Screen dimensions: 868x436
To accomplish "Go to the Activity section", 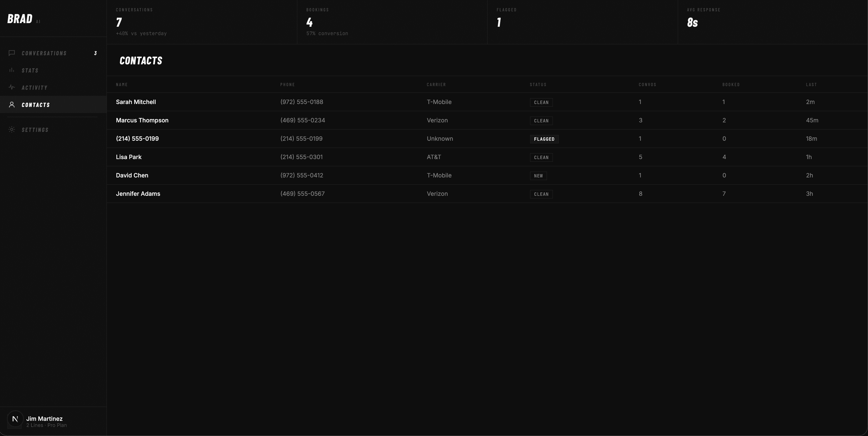I will coord(34,88).
